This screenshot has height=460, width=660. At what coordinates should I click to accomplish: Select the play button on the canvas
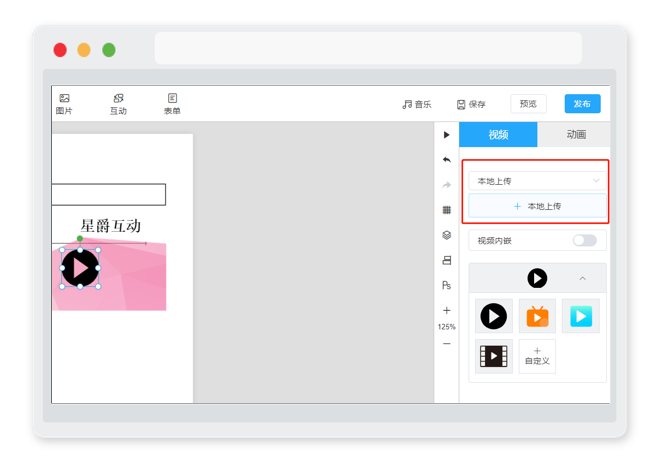coord(80,268)
